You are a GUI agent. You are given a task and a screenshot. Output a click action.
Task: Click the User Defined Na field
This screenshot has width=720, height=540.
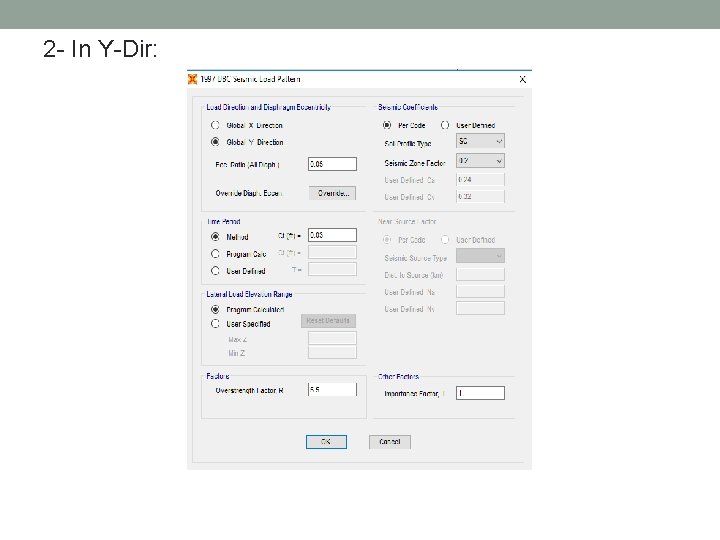pos(480,291)
